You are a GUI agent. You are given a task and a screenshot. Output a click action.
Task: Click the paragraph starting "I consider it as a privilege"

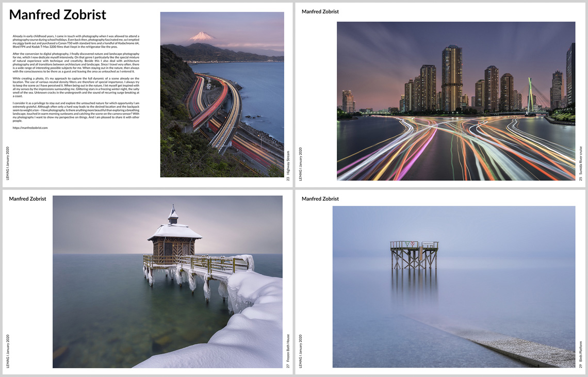[x=76, y=112]
